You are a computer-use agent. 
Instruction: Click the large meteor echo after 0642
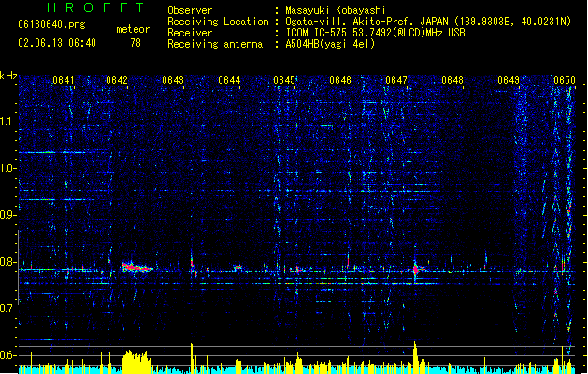(x=136, y=267)
